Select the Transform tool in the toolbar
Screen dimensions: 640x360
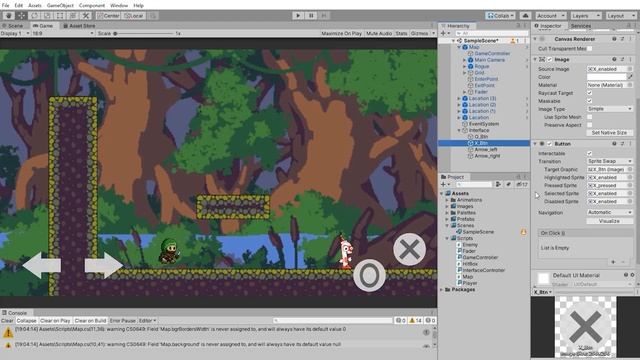73,16
